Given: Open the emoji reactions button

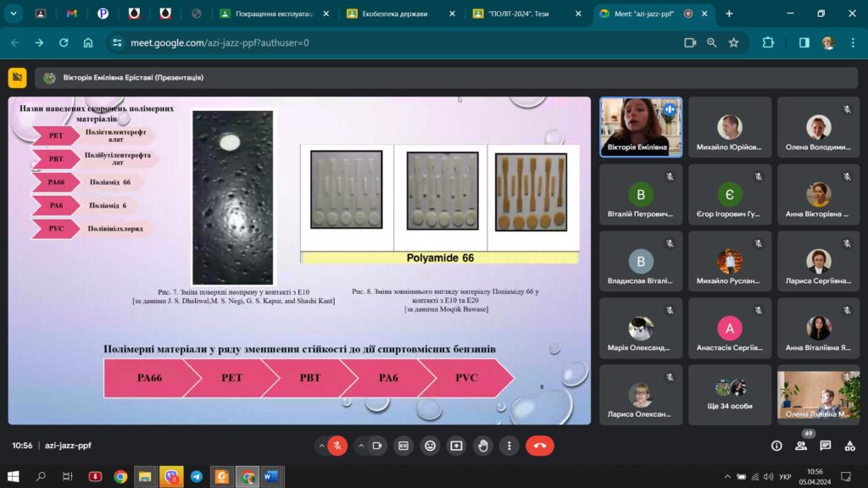Looking at the screenshot, I should click(430, 446).
